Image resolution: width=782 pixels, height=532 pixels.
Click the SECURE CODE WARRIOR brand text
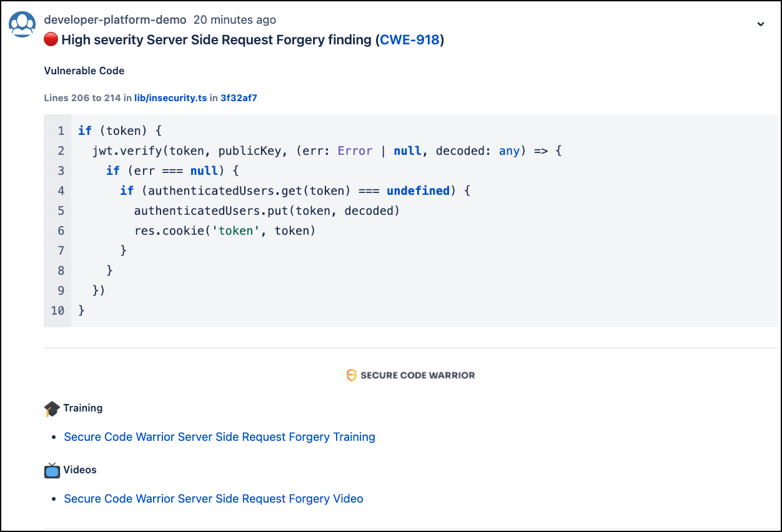(417, 375)
